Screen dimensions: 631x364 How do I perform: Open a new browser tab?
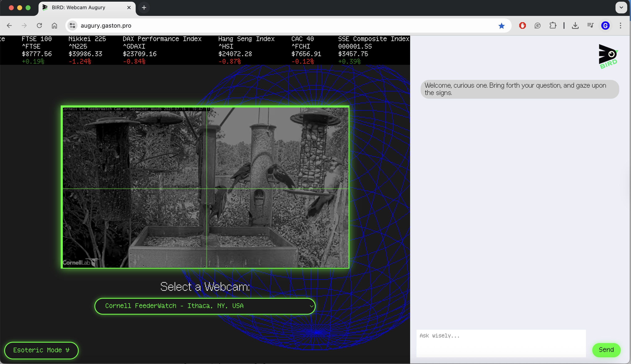click(144, 8)
